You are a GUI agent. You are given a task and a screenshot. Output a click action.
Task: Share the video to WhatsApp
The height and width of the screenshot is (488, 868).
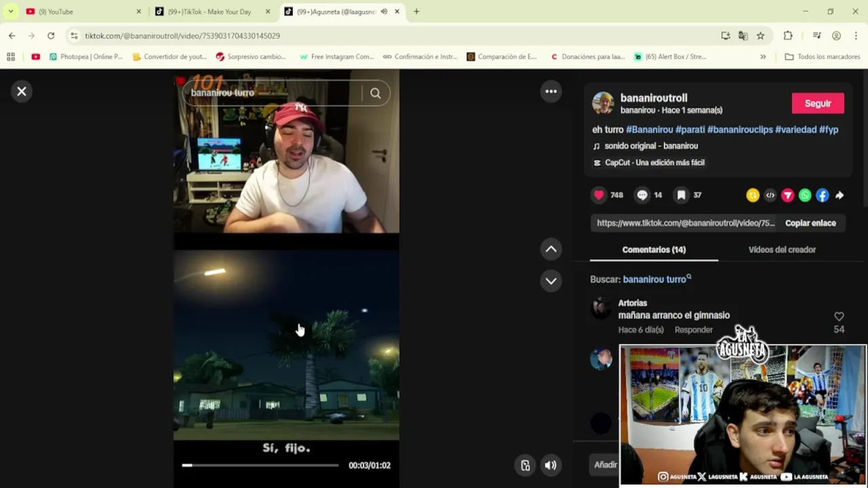[x=805, y=195]
